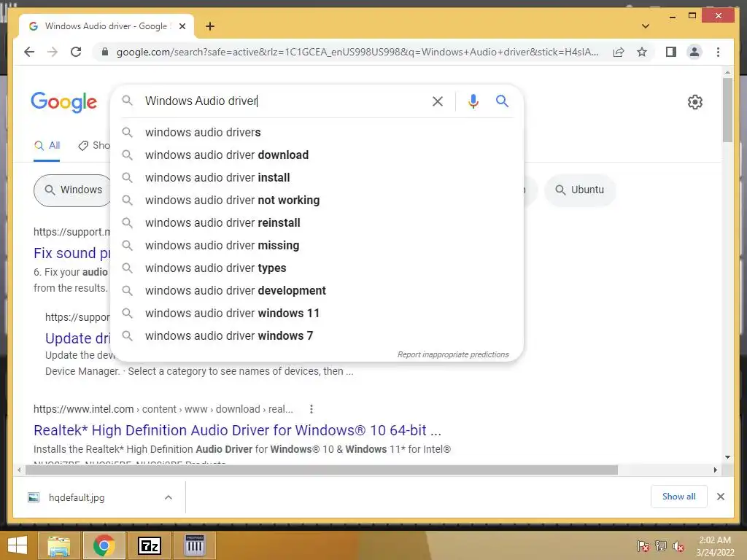
Task: Click the intel.com result URL breadcrumb
Action: [163, 409]
